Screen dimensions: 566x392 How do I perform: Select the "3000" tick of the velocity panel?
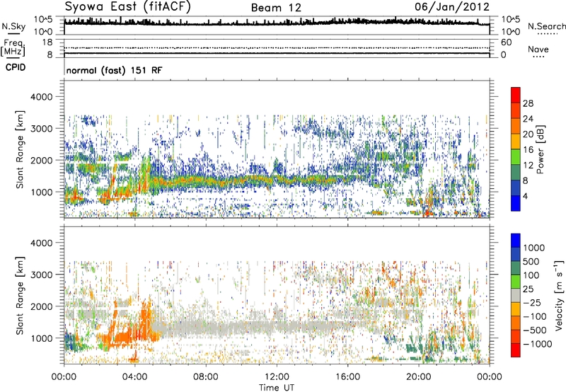[41, 275]
